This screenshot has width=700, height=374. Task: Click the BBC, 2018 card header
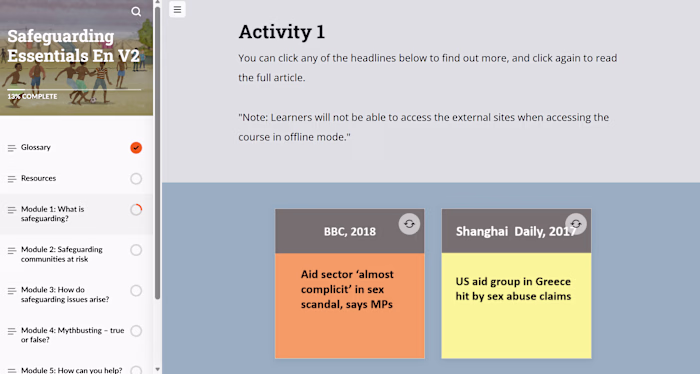click(x=350, y=231)
